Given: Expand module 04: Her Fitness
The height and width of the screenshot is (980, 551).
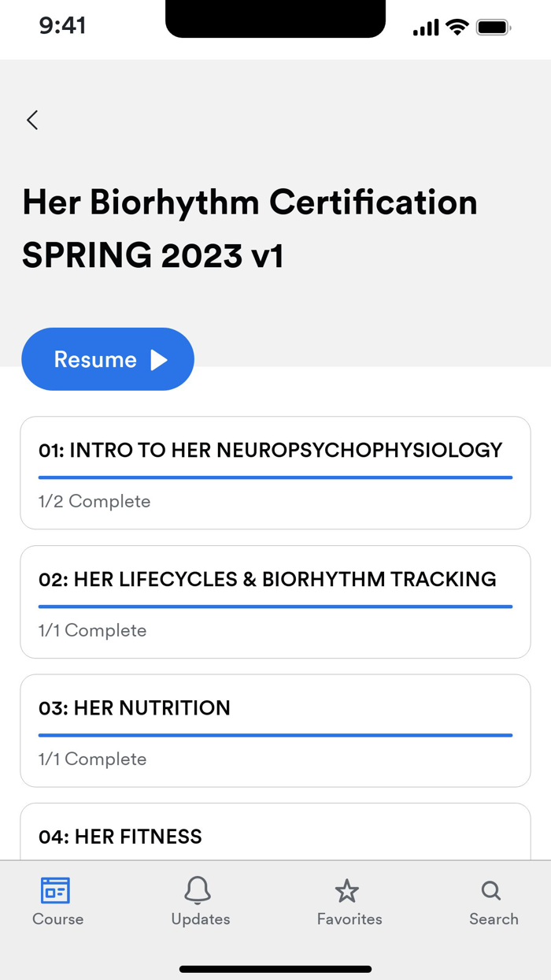Looking at the screenshot, I should click(275, 837).
